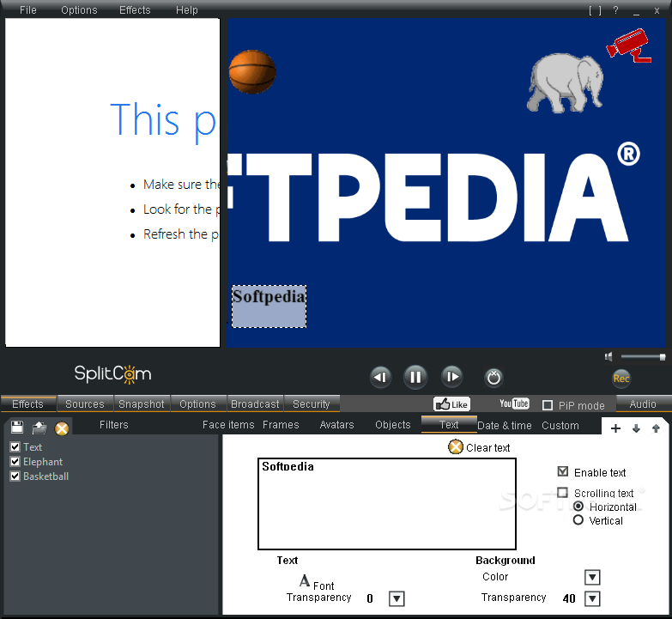Uncheck the Text effect checkbox in list
The width and height of the screenshot is (672, 619).
pyautogui.click(x=15, y=446)
